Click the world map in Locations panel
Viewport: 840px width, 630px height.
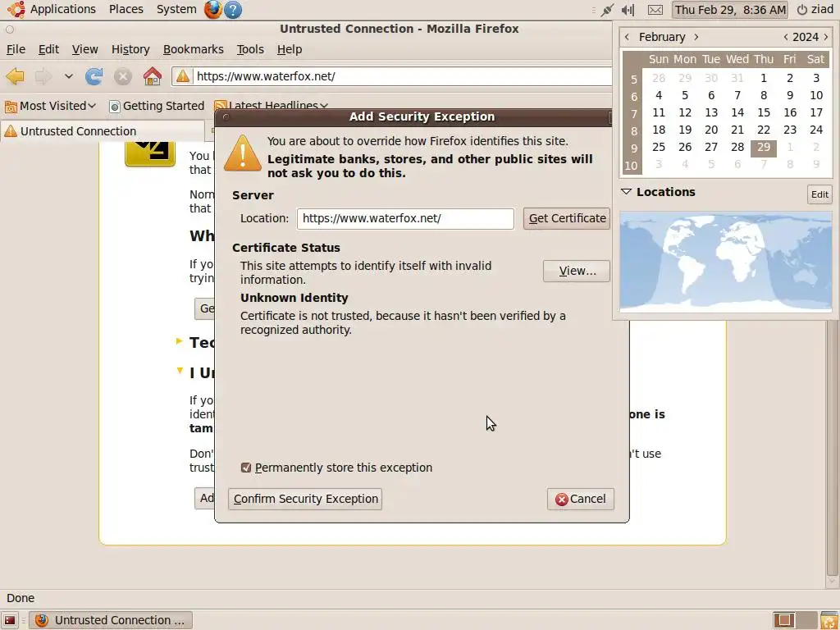725,262
